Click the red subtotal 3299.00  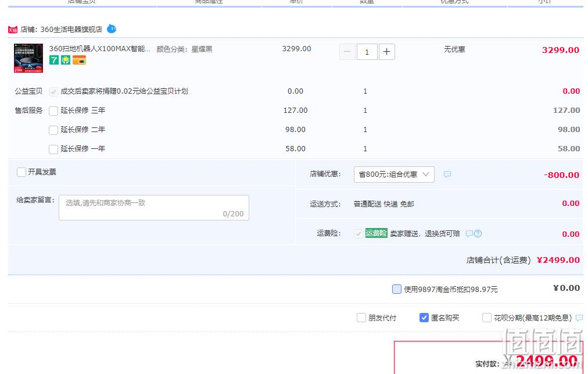coord(561,50)
